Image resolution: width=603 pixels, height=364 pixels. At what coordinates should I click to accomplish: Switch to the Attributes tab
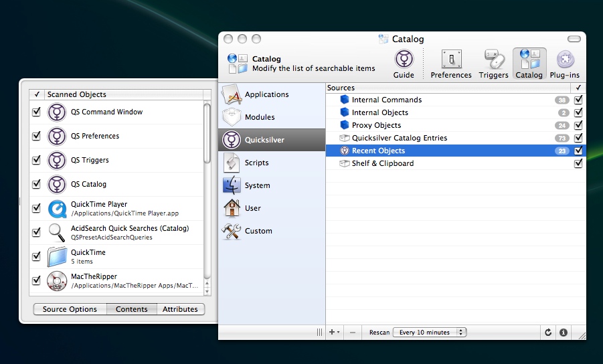coord(180,309)
